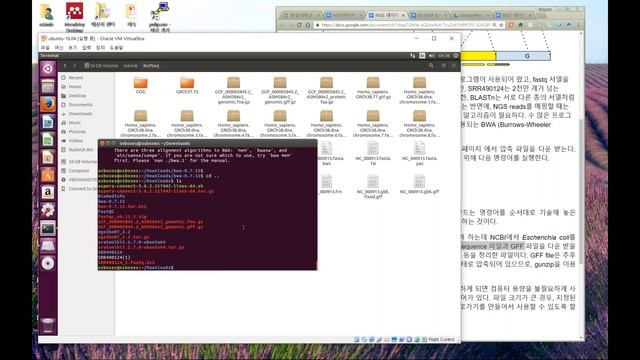Open the Ubuntu session gear menu
Viewport: 640px width, 360px height.
[456, 56]
